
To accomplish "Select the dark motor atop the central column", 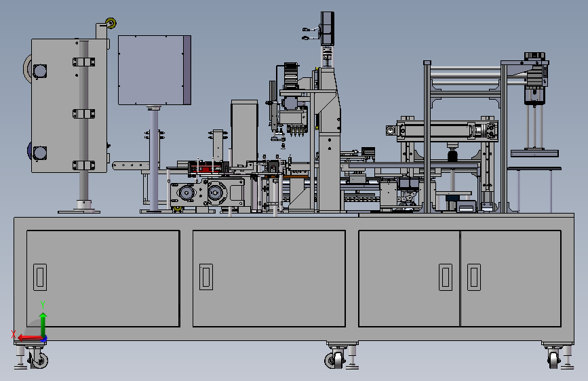I will [327, 28].
